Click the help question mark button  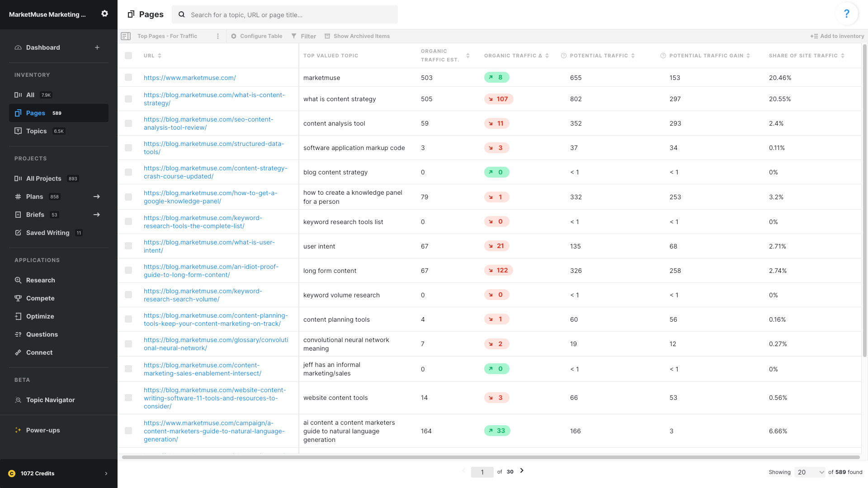click(x=846, y=14)
